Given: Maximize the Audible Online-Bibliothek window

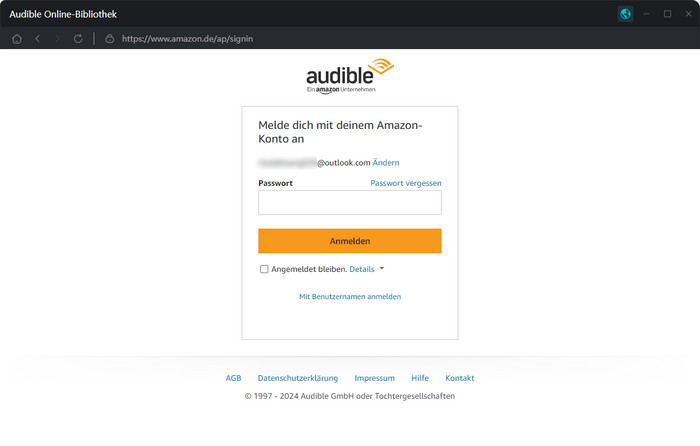Looking at the screenshot, I should [667, 14].
